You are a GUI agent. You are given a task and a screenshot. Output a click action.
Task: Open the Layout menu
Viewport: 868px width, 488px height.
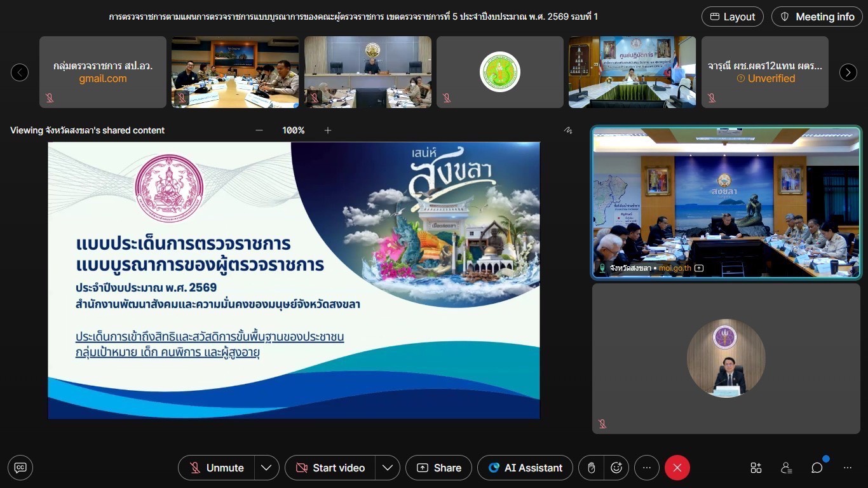732,17
